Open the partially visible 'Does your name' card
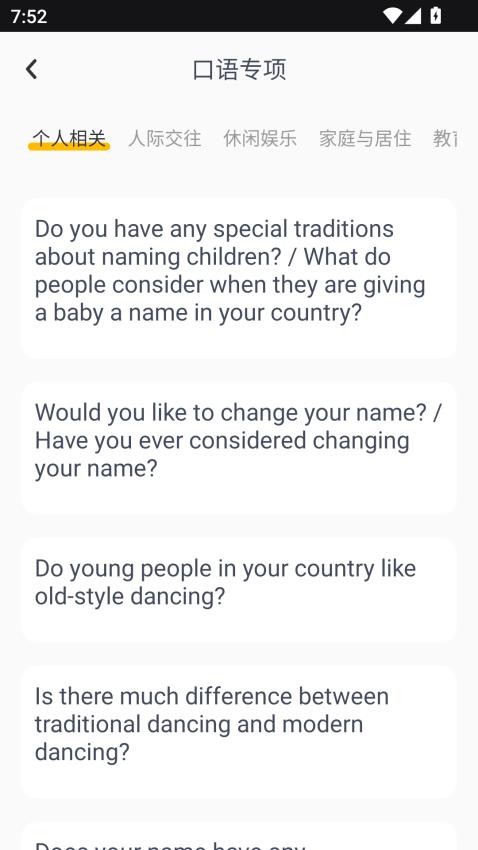 (x=239, y=836)
